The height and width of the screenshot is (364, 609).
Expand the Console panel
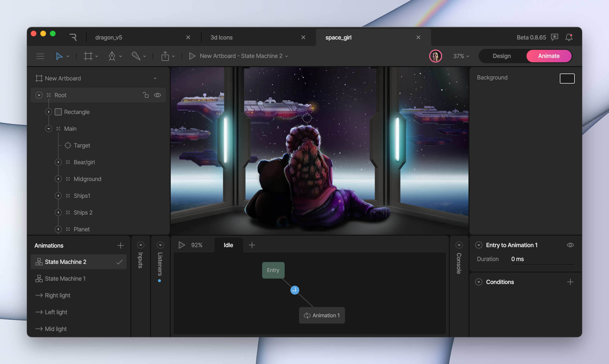(459, 245)
